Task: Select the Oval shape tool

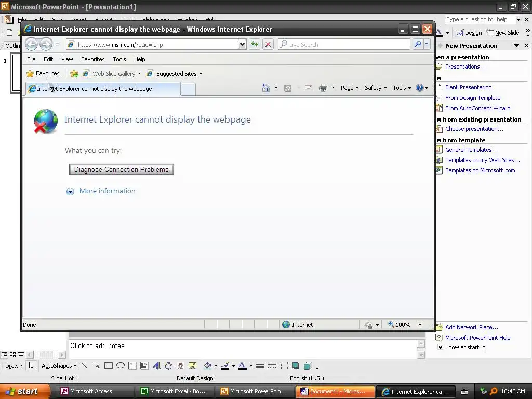Action: (x=121, y=366)
